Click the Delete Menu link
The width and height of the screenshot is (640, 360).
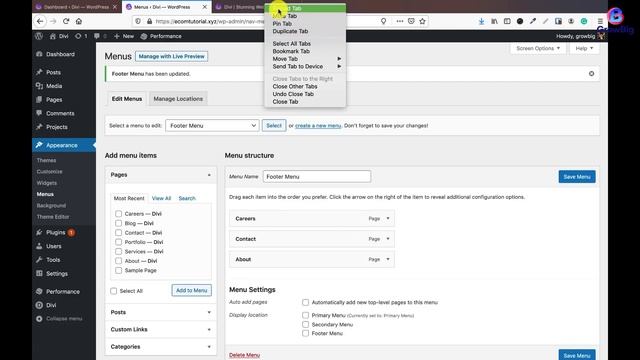[244, 355]
